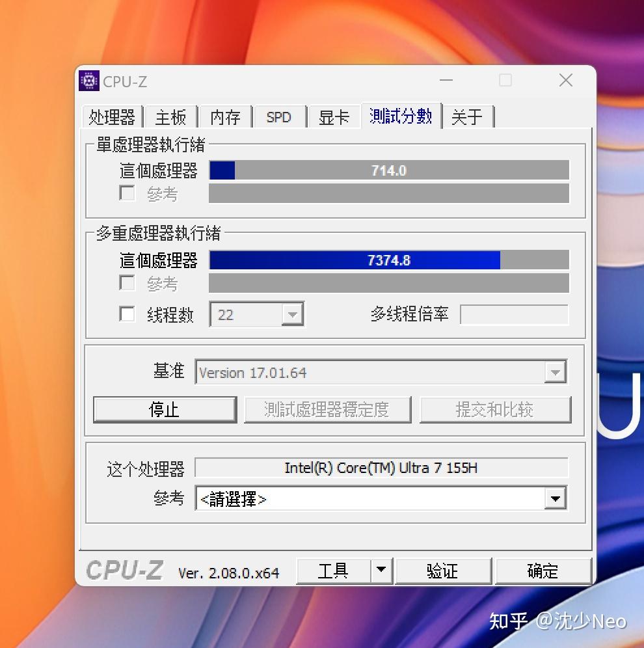Image resolution: width=644 pixels, height=648 pixels.
Task: Click the 多线程倍率 field
Action: (x=514, y=314)
